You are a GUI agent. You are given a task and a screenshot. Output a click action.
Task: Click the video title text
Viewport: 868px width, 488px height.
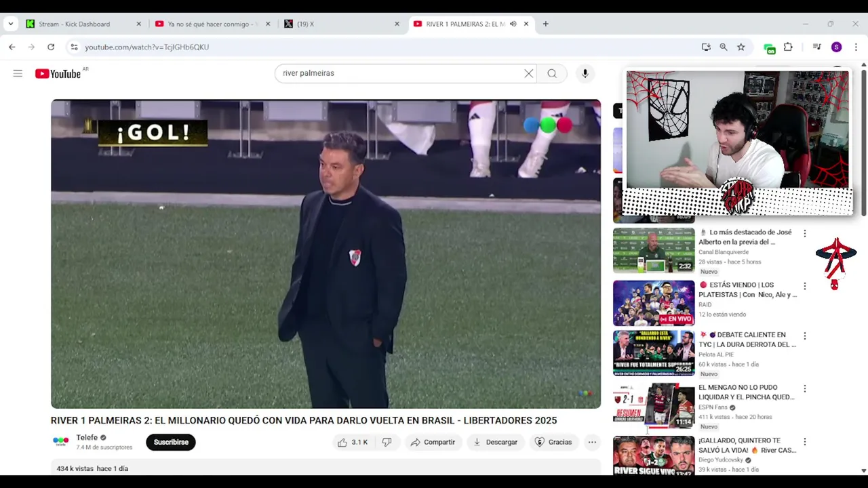[304, 420]
